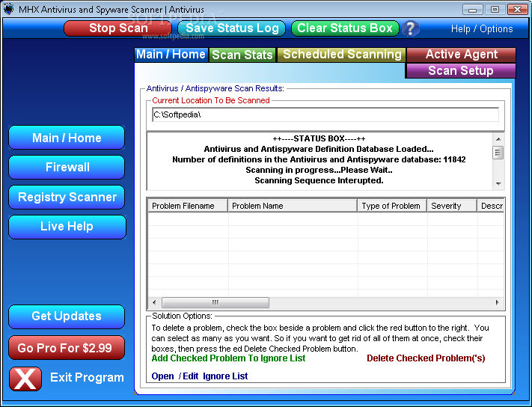The image size is (532, 407).
Task: Click results table right scroll arrow
Action: [498, 302]
